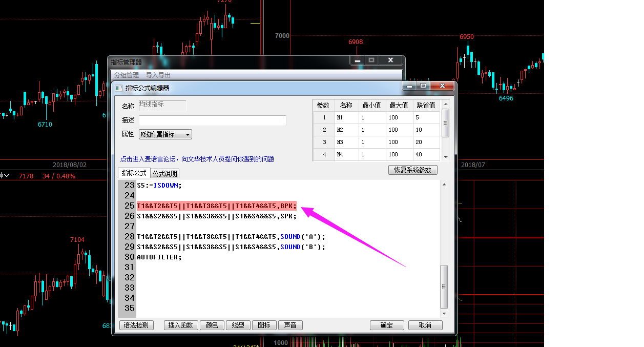Open the 分组管理 menu
Image resolution: width=644 pixels, height=347 pixels.
126,75
